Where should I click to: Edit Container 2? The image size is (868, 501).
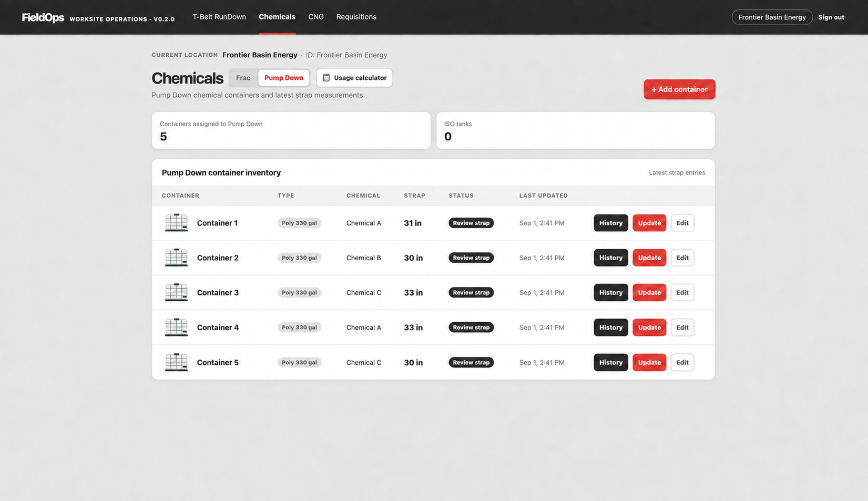coord(682,258)
